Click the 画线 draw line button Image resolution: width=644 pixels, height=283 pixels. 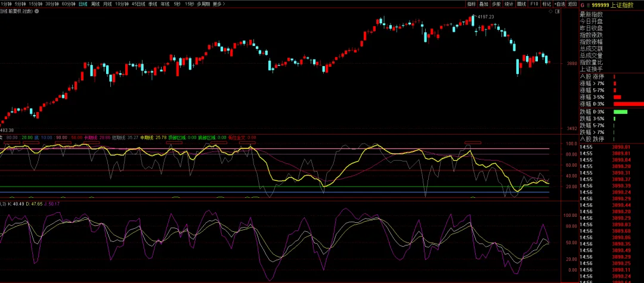522,4
